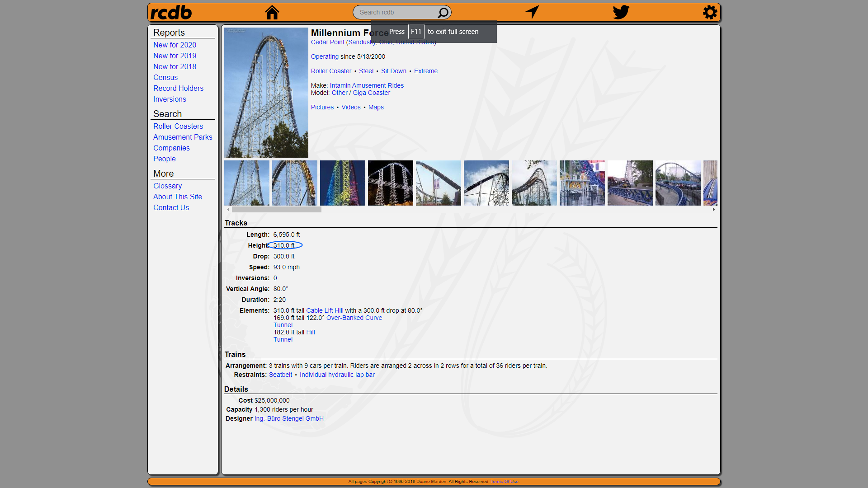The height and width of the screenshot is (488, 868).
Task: Click the Steel category link
Action: pyautogui.click(x=366, y=71)
